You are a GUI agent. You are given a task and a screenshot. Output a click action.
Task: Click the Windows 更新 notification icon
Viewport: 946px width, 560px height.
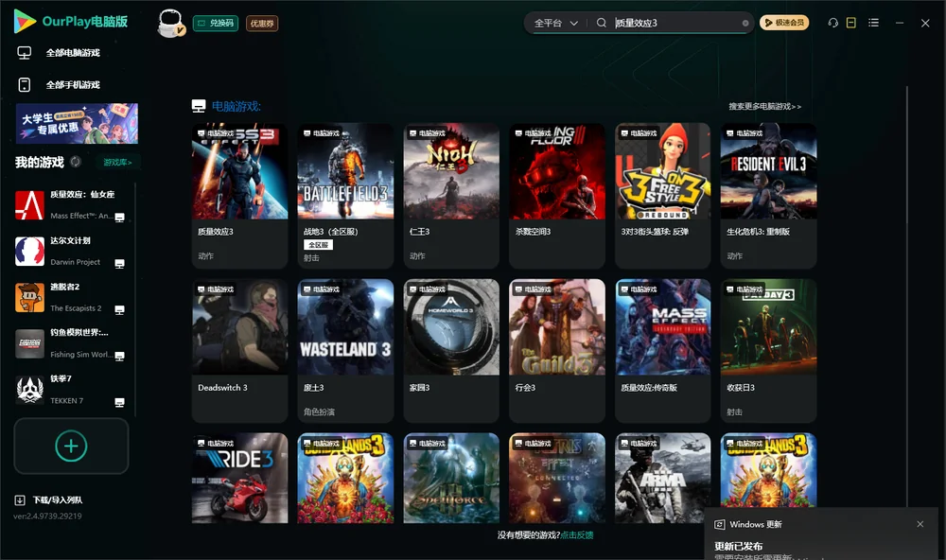719,524
